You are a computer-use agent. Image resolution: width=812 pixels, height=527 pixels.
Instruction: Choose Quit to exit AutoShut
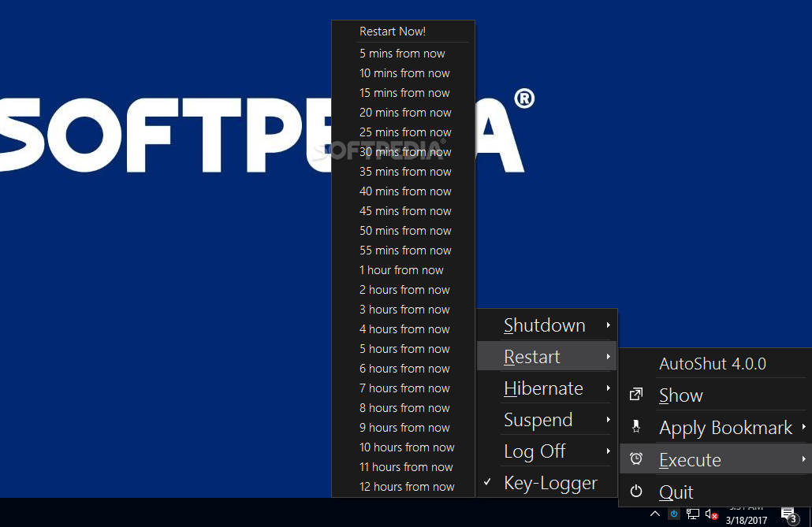[716, 492]
